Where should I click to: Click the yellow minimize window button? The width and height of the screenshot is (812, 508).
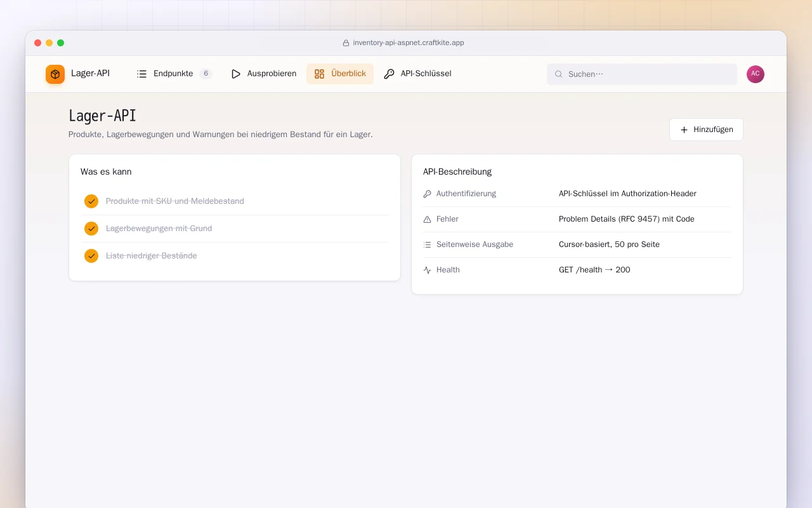pyautogui.click(x=49, y=43)
